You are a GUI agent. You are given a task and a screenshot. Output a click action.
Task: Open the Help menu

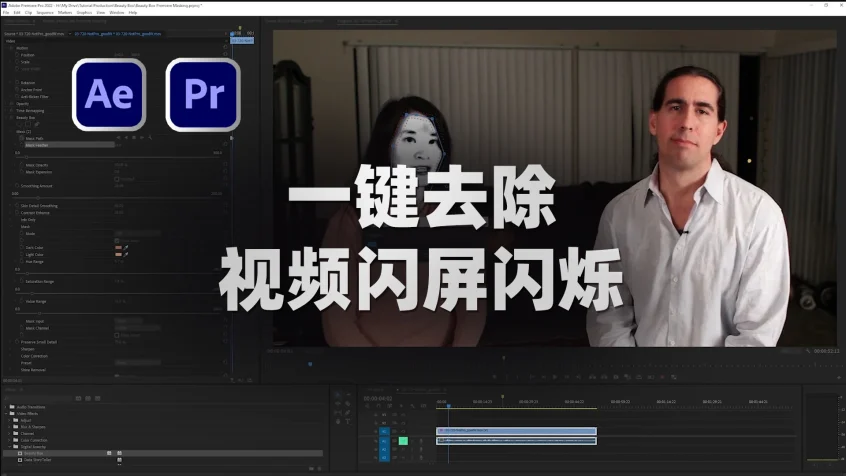tap(133, 12)
